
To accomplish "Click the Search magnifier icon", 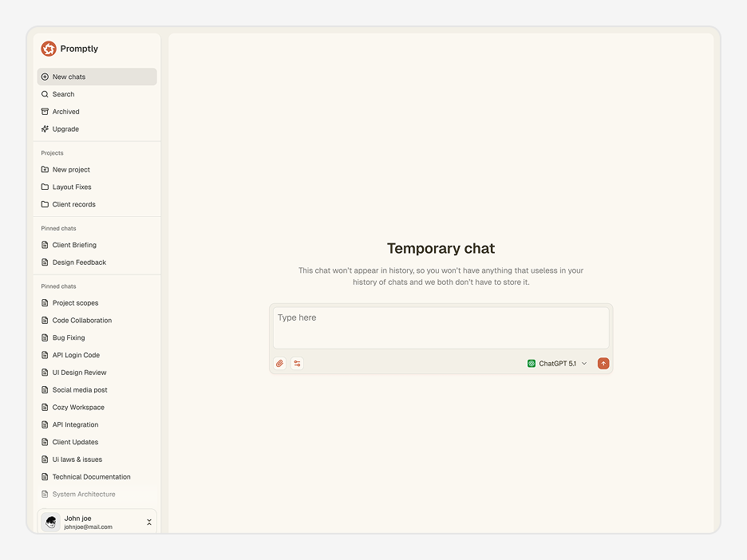I will point(45,94).
